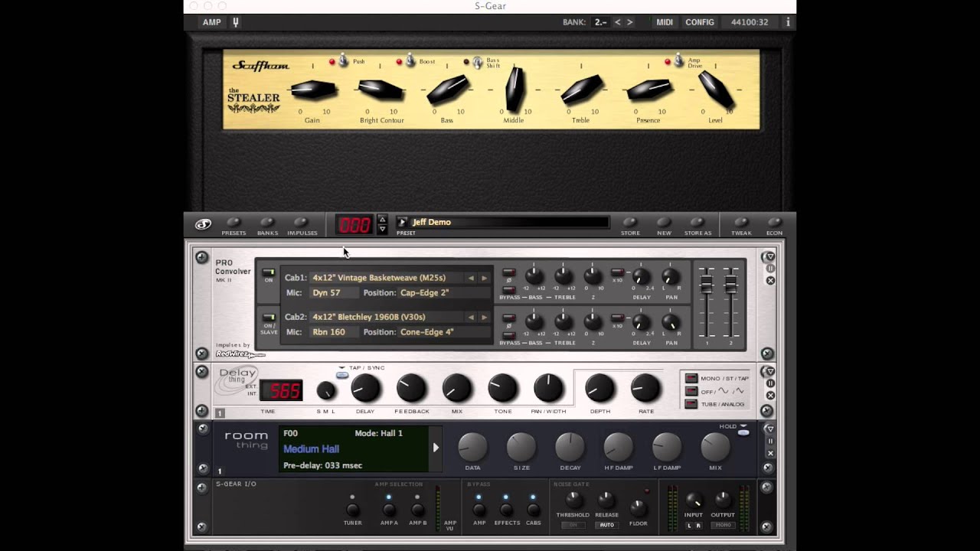980x551 pixels.
Task: Remove the Room Thing module
Action: pyautogui.click(x=770, y=453)
